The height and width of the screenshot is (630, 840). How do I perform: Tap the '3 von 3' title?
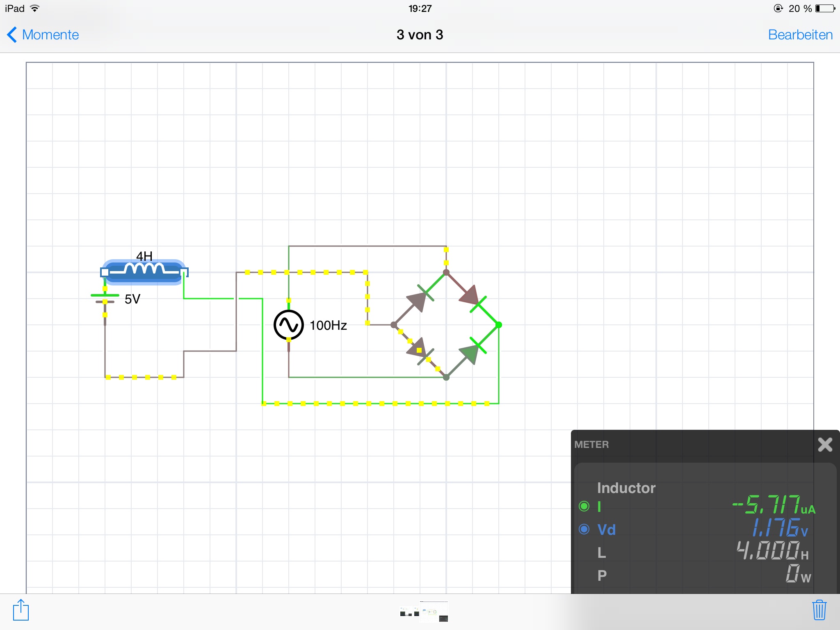(x=420, y=35)
